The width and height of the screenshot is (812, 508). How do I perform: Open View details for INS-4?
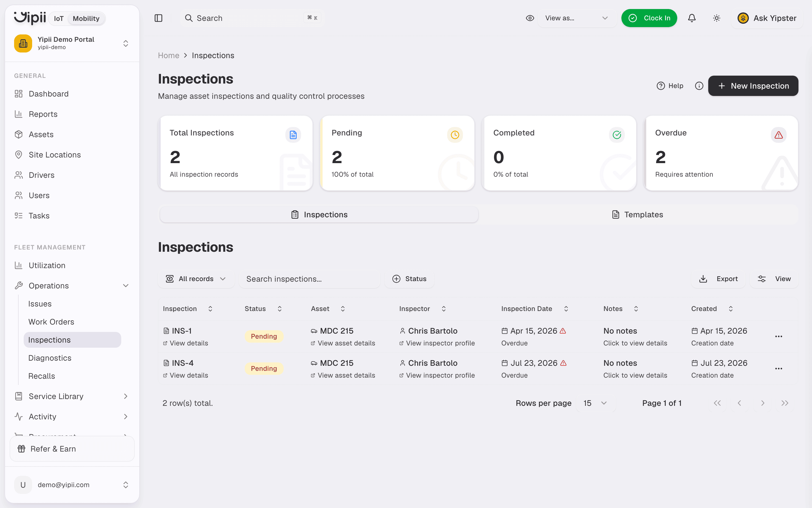tap(186, 375)
